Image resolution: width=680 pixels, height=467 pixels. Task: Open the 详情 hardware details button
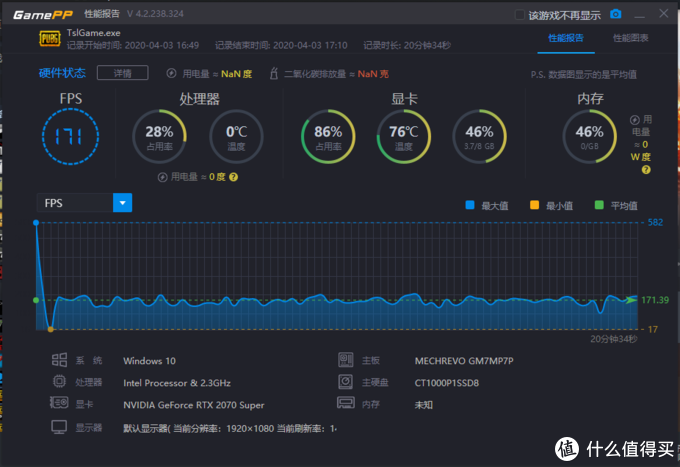tap(123, 73)
